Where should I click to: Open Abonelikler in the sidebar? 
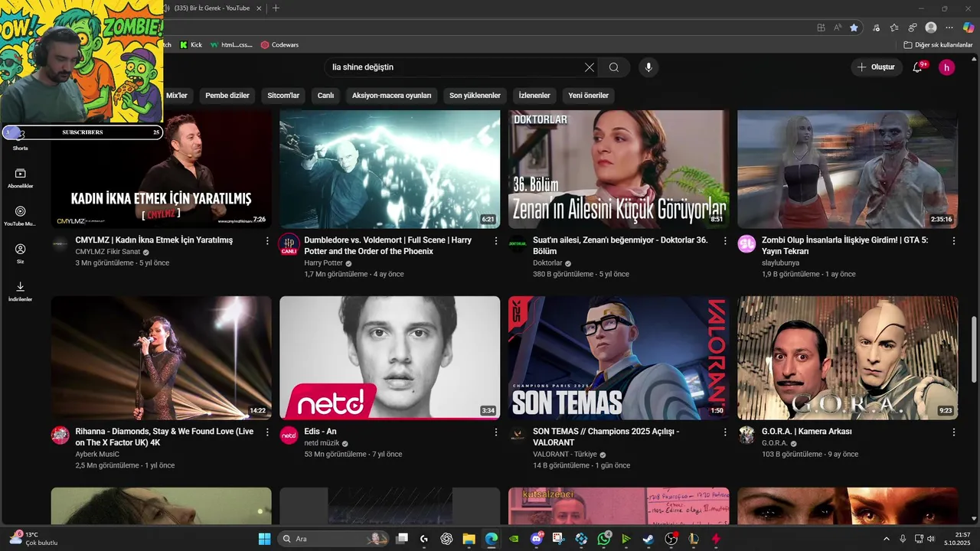(21, 178)
